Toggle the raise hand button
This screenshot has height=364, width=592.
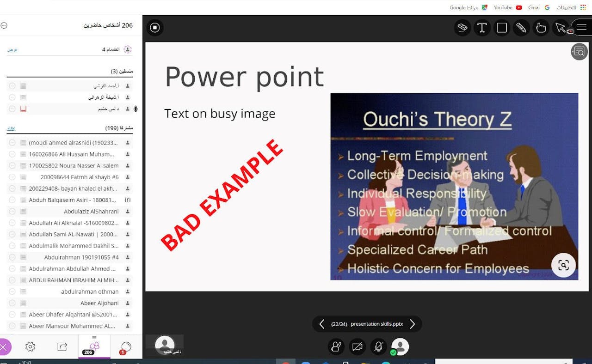click(336, 346)
